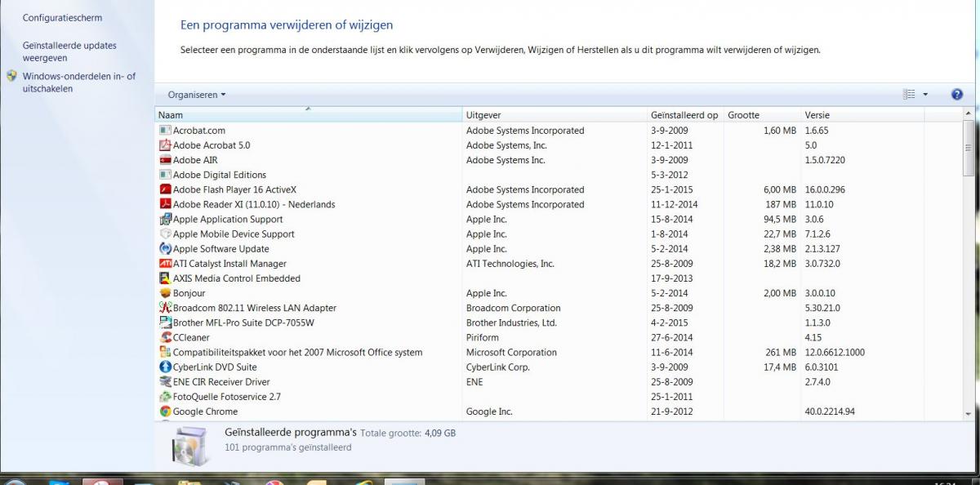The width and height of the screenshot is (980, 485).
Task: Click the Apple Application Support icon
Action: (166, 219)
